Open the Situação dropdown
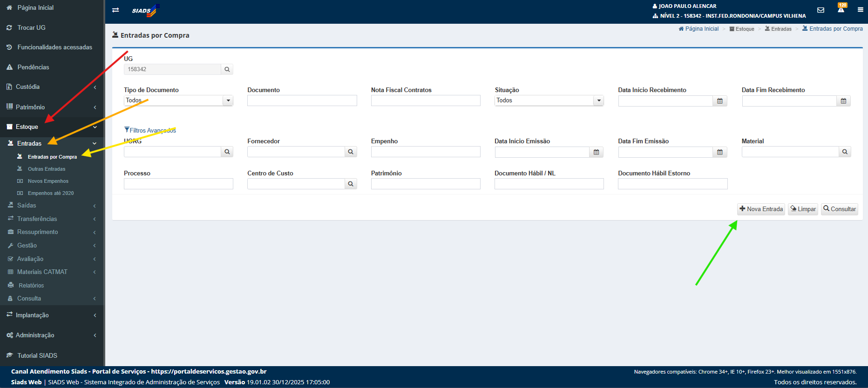 pyautogui.click(x=598, y=100)
